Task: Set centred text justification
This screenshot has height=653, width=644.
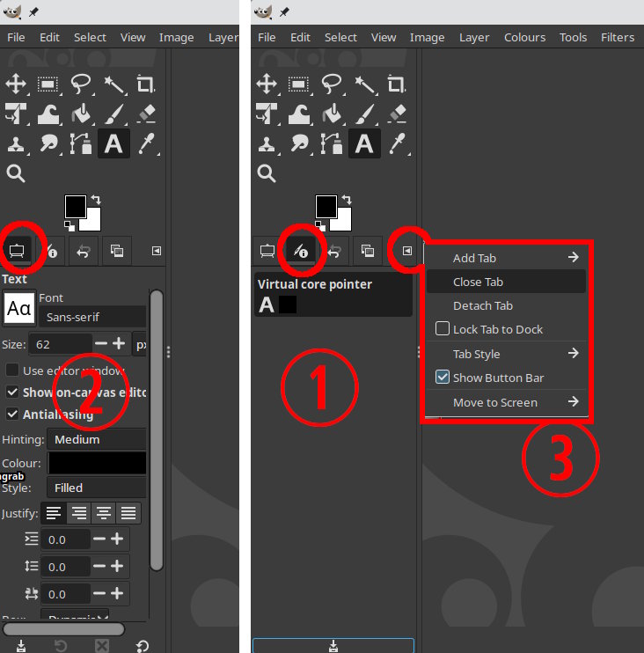Action: pos(104,513)
